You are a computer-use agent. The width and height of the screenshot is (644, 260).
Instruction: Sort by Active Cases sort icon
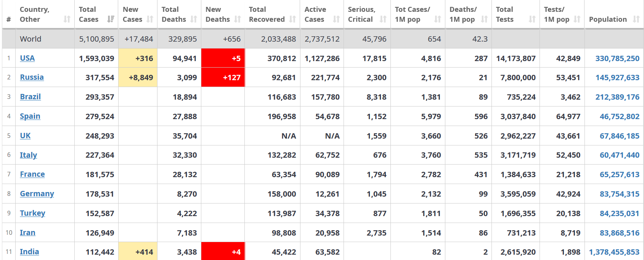[x=336, y=19]
